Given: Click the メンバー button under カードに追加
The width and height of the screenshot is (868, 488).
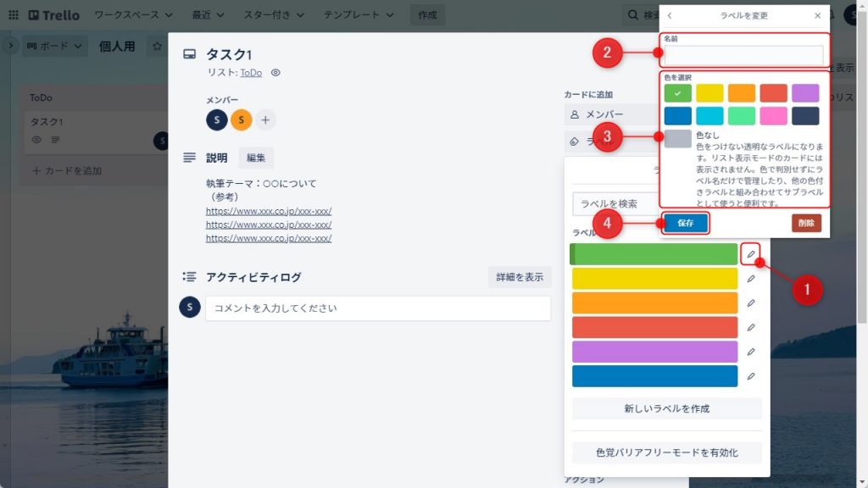Looking at the screenshot, I should [612, 114].
